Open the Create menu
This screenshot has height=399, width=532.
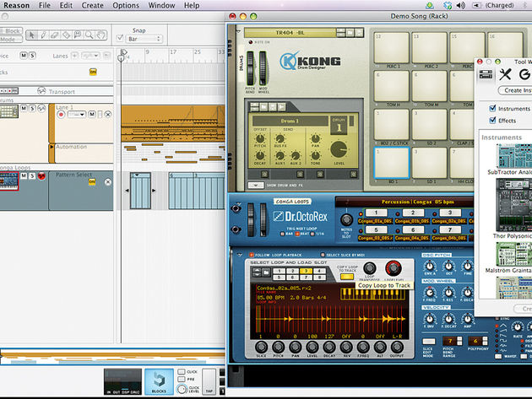point(92,5)
